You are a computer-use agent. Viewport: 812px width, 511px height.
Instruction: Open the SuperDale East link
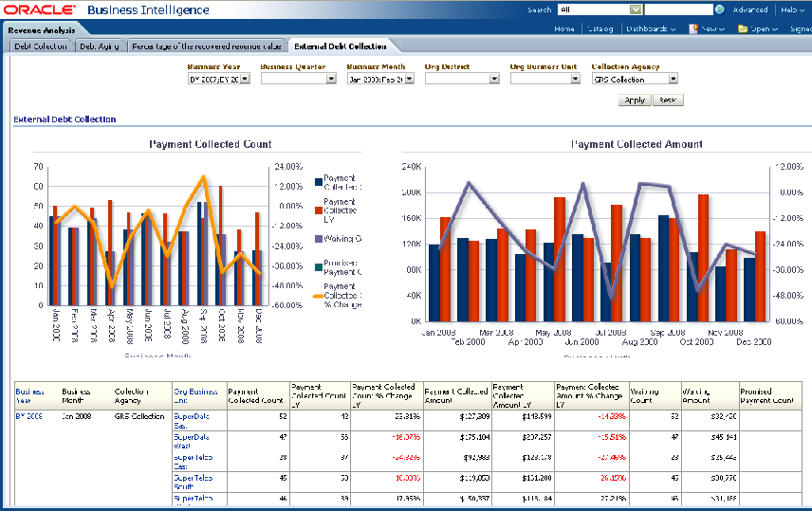[x=192, y=421]
